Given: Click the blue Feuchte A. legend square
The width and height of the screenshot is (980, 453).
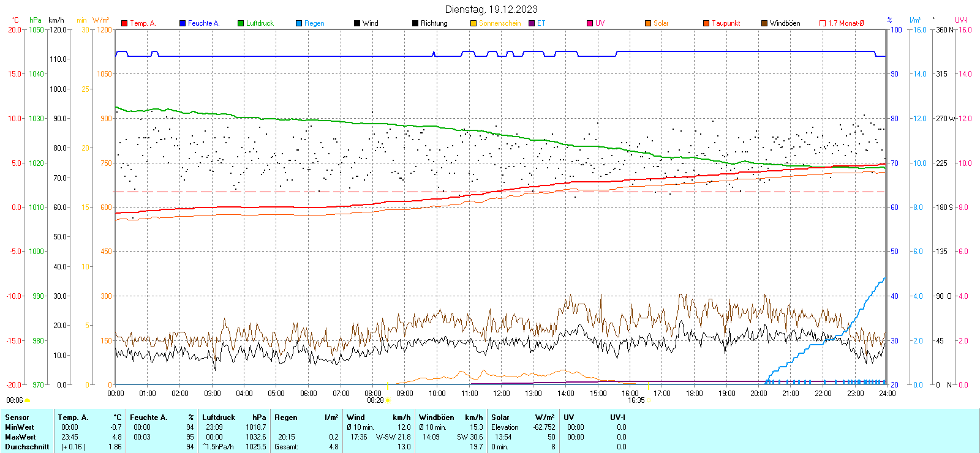Looking at the screenshot, I should coord(183,23).
